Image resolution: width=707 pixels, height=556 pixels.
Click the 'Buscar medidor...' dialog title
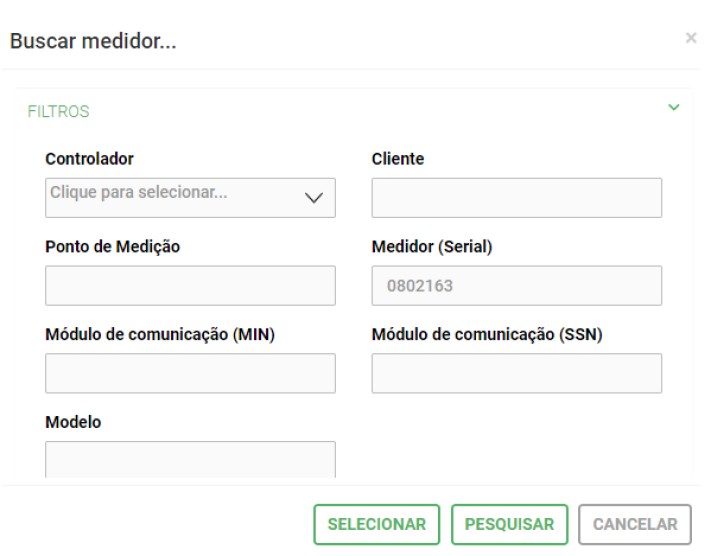92,42
